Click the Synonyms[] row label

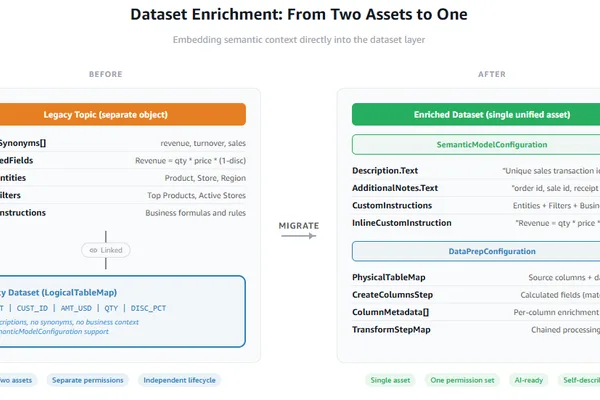[22, 143]
